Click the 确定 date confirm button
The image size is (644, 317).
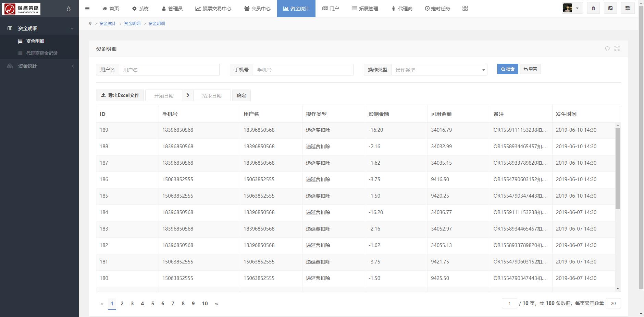point(241,95)
